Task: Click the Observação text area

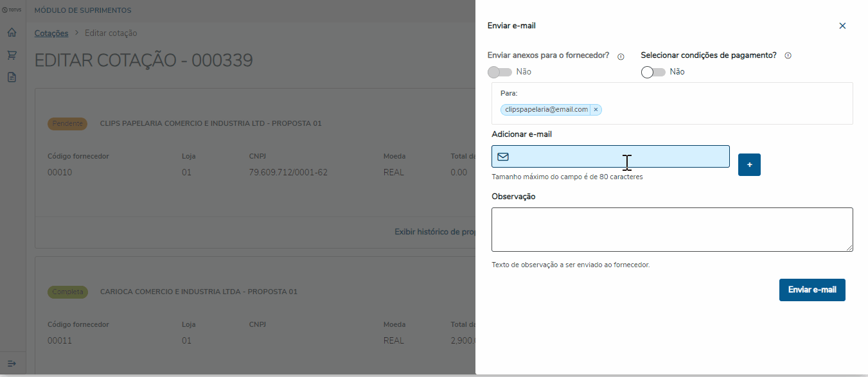Action: [672, 229]
